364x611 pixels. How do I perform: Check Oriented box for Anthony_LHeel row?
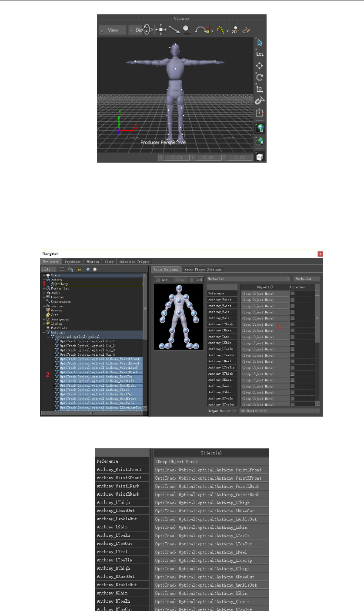click(x=293, y=361)
